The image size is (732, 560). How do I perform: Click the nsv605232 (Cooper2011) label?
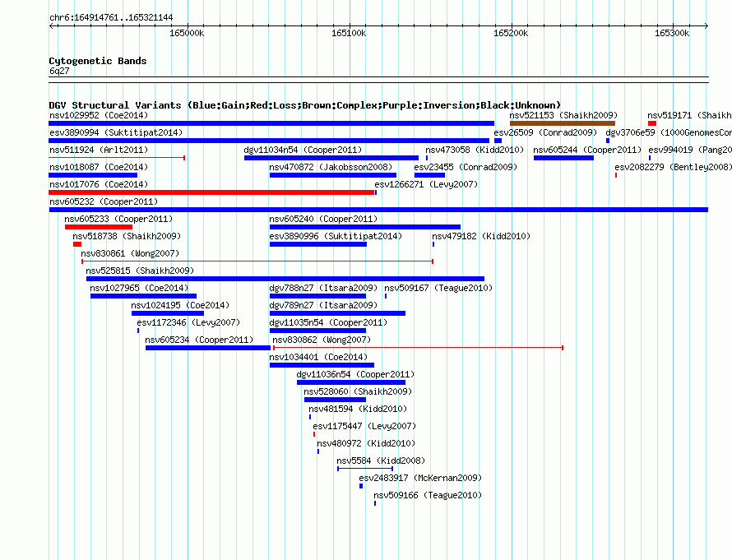(x=104, y=201)
